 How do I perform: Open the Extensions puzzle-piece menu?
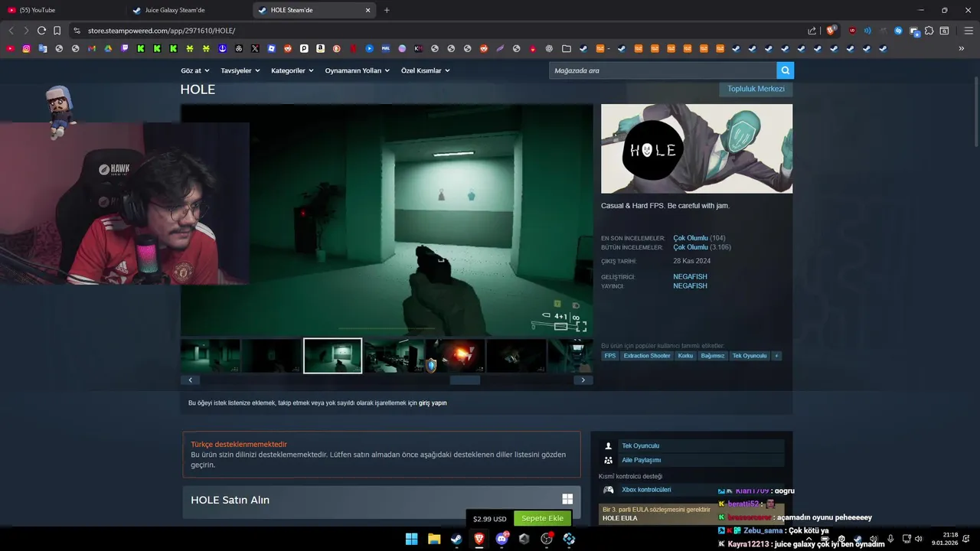click(929, 31)
